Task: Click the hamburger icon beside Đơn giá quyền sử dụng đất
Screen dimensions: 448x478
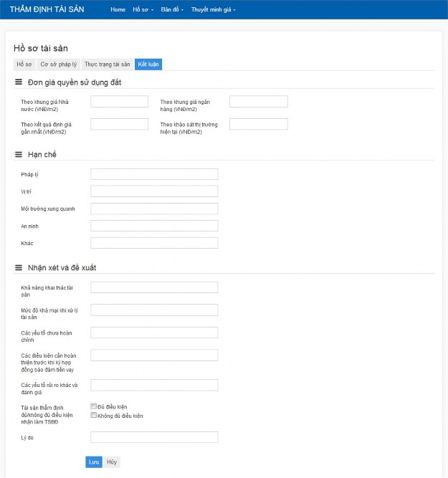Action: click(19, 82)
